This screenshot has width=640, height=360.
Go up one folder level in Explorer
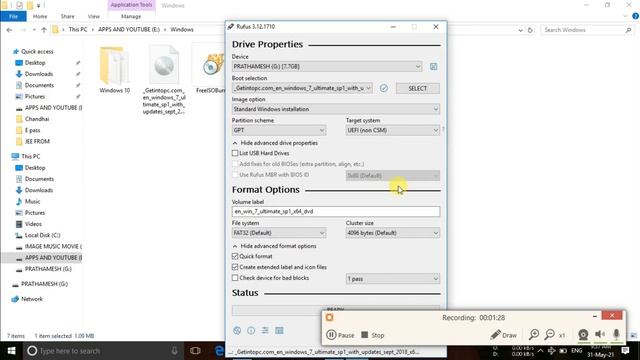click(x=44, y=30)
